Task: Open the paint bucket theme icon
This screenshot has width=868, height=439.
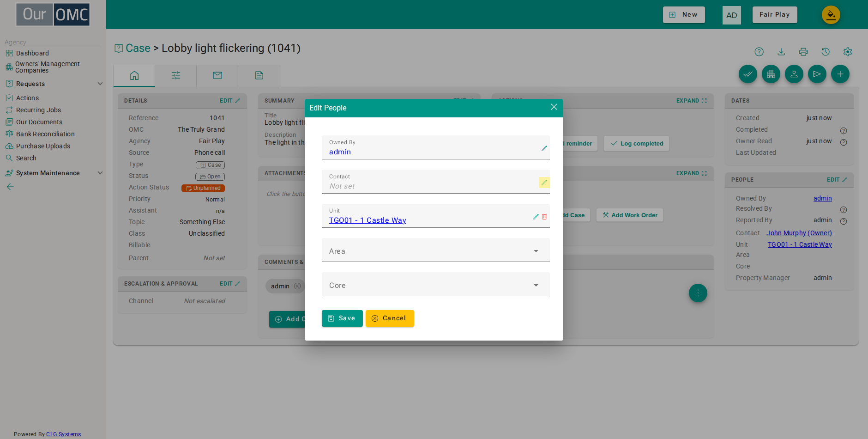Action: click(x=831, y=15)
